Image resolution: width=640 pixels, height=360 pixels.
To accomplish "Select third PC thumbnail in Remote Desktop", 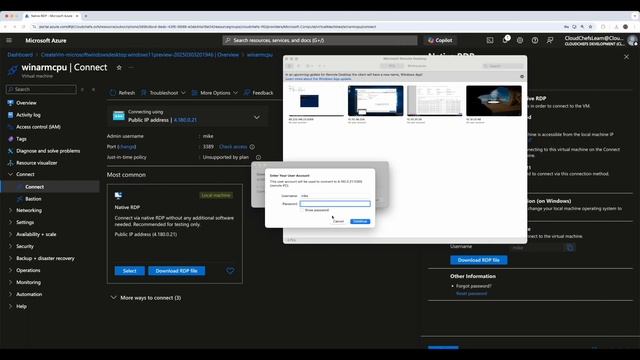I will coord(435,101).
